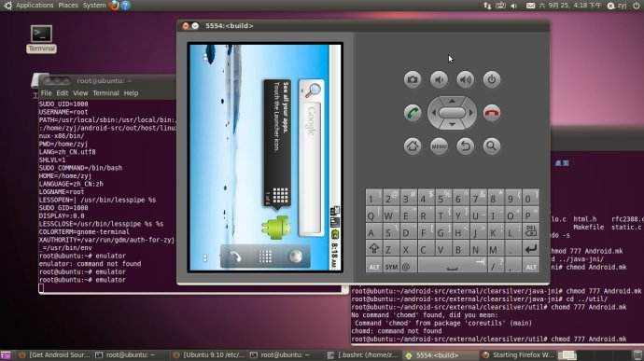
Task: Click the green call button
Action: coord(413,113)
